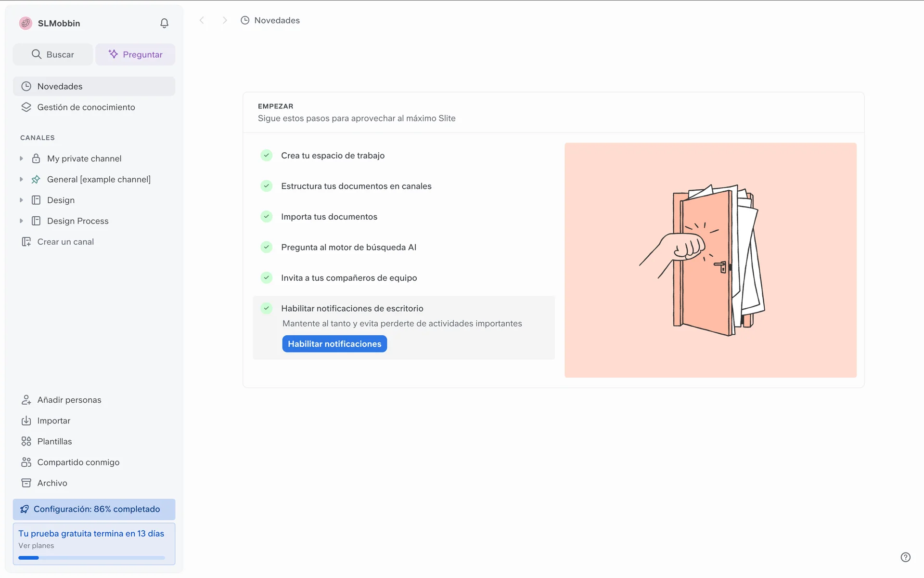
Task: Expand the General example channel arrow
Action: [x=21, y=179]
